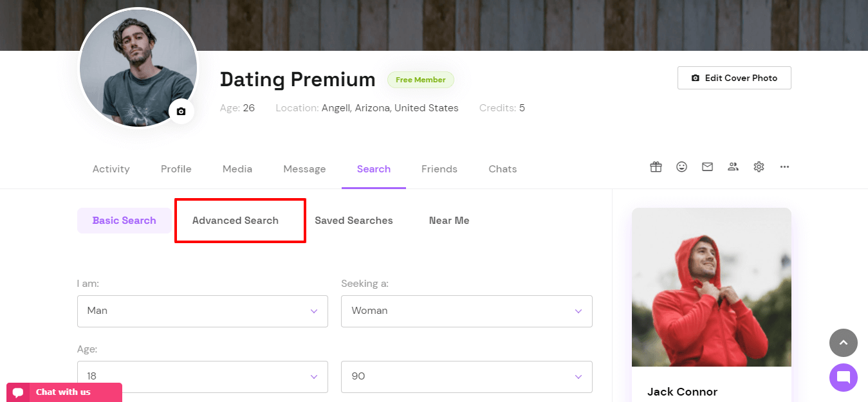Go to the Friends menu tab
868x402 pixels.
click(x=439, y=169)
